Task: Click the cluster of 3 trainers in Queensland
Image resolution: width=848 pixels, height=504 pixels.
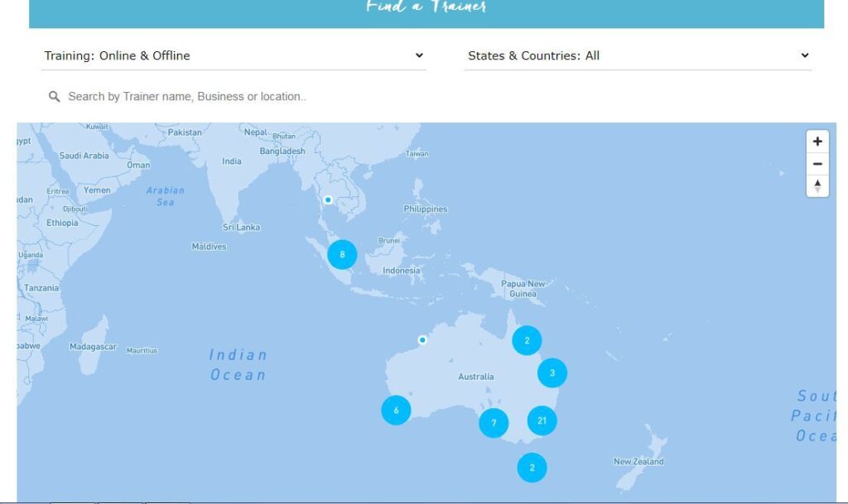Action: point(552,372)
